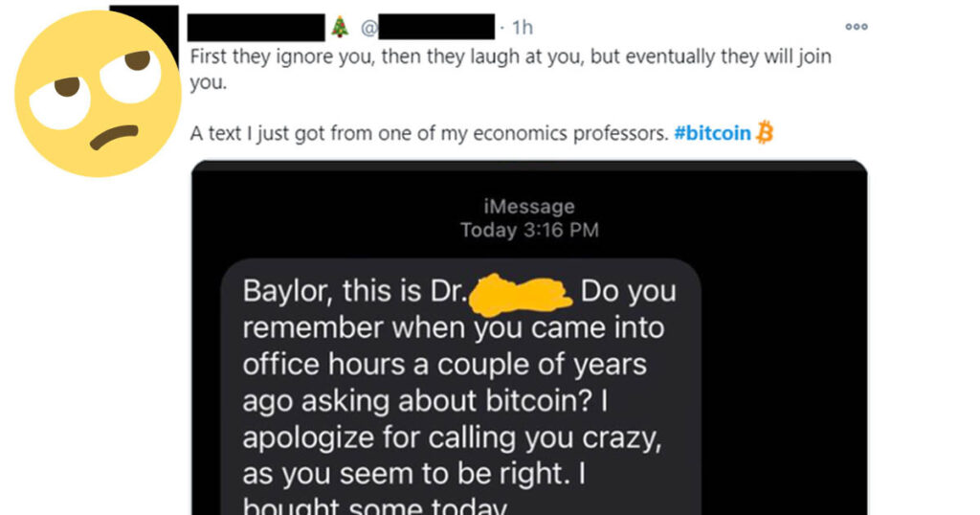Screen dimensions: 980x515
Task: Click the orange scribble covering the professor's name
Action: [520, 294]
